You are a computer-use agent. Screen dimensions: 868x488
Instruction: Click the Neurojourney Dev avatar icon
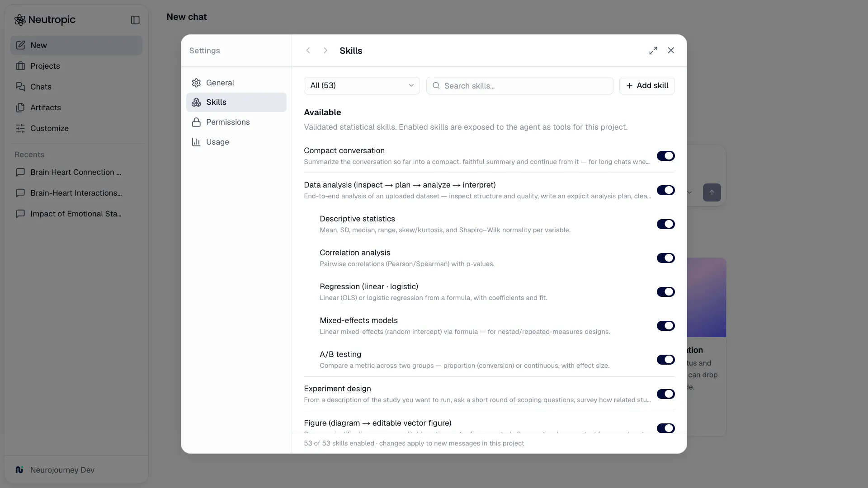click(x=19, y=470)
